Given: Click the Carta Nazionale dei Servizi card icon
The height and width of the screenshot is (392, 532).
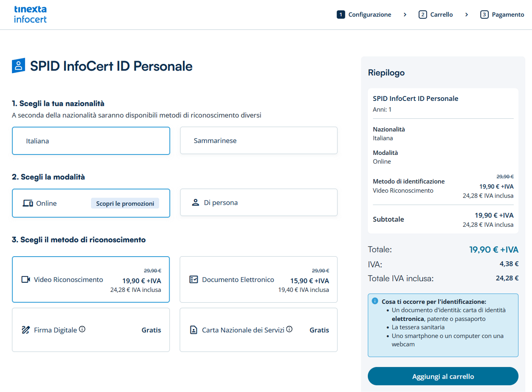Looking at the screenshot, I should 194,330.
